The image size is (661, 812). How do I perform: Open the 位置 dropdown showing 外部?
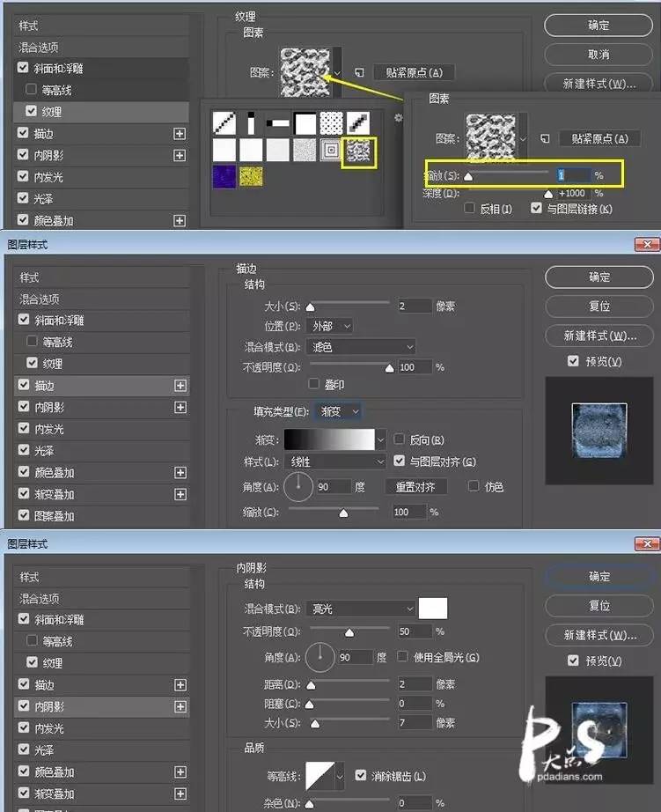329,326
